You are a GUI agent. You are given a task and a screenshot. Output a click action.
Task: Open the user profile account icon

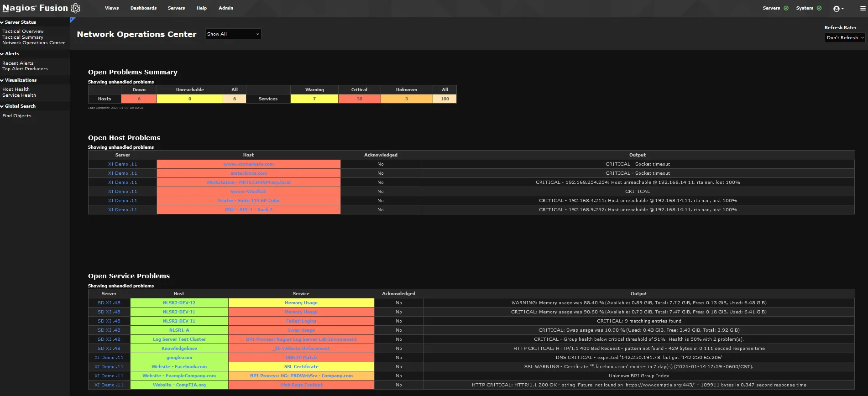pos(837,9)
